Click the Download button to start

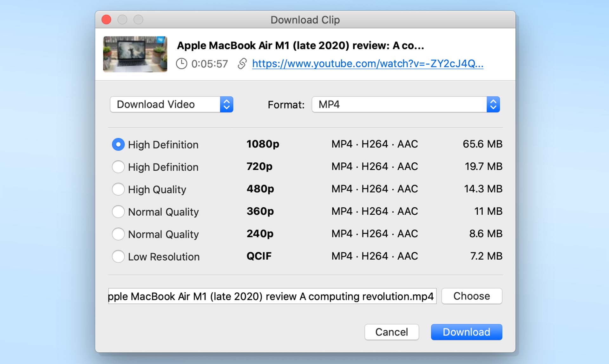[x=466, y=332]
